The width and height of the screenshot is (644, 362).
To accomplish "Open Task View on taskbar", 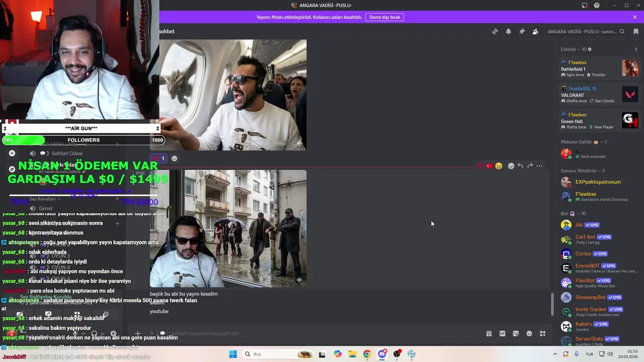I will pos(322,354).
